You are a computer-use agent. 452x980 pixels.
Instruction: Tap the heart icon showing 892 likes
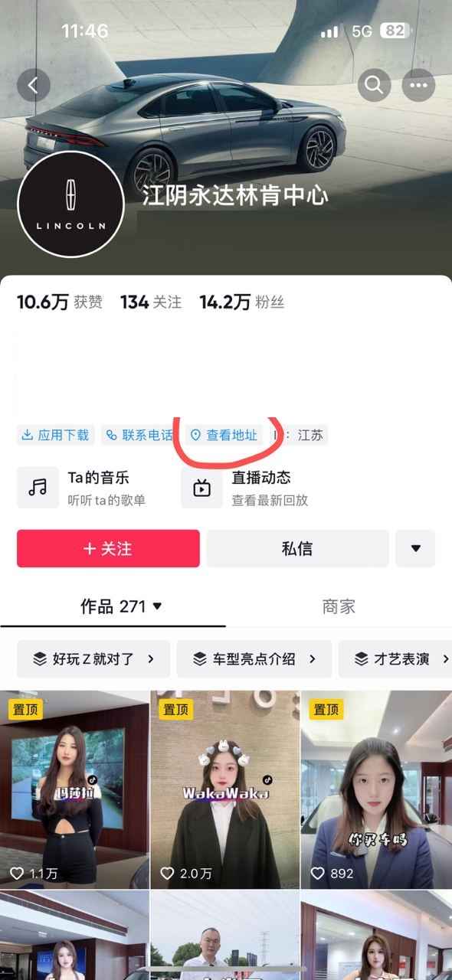pos(318,873)
